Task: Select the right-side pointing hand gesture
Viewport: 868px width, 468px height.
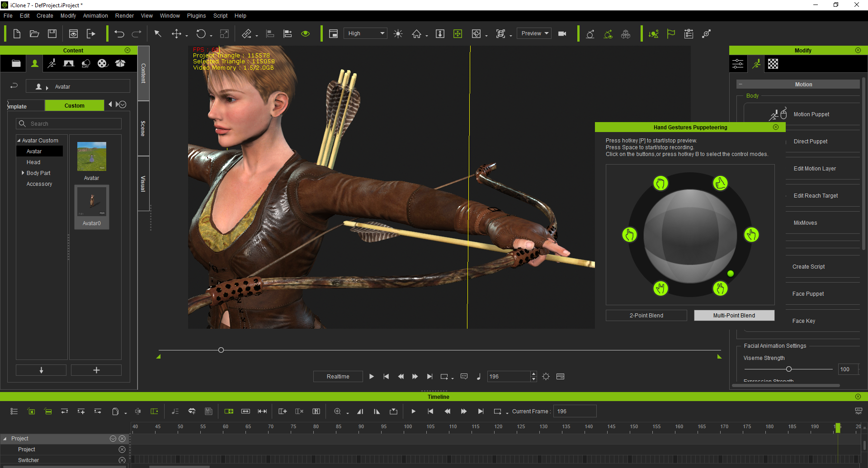Action: [751, 235]
